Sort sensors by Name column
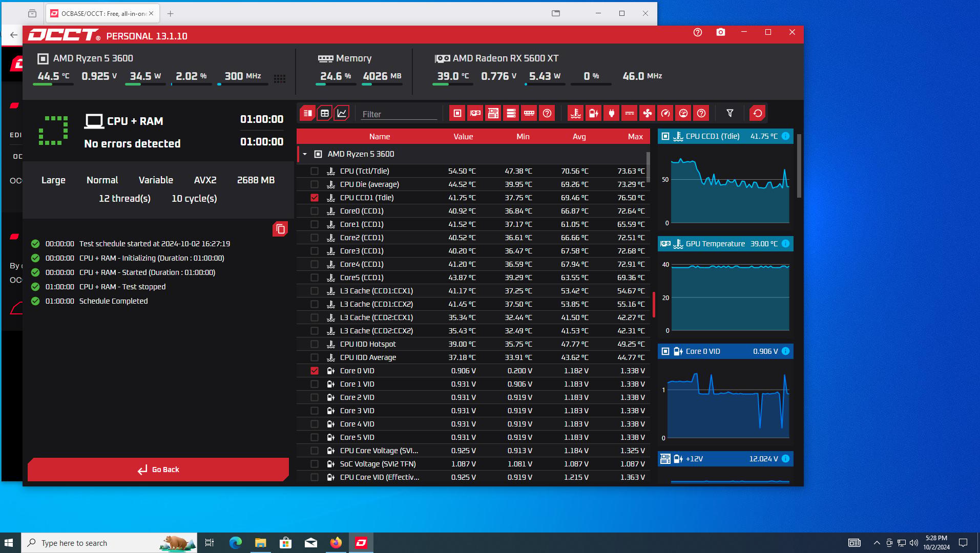This screenshot has height=553, width=980. [x=380, y=137]
